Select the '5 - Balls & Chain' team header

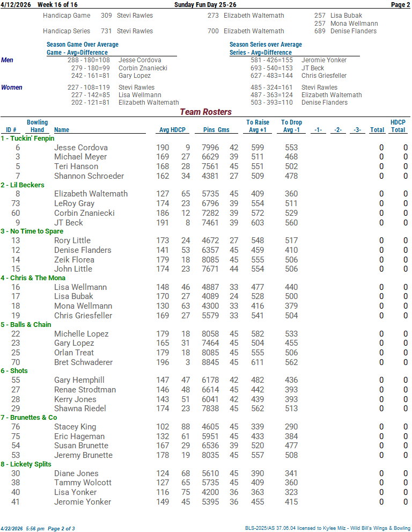[26, 325]
